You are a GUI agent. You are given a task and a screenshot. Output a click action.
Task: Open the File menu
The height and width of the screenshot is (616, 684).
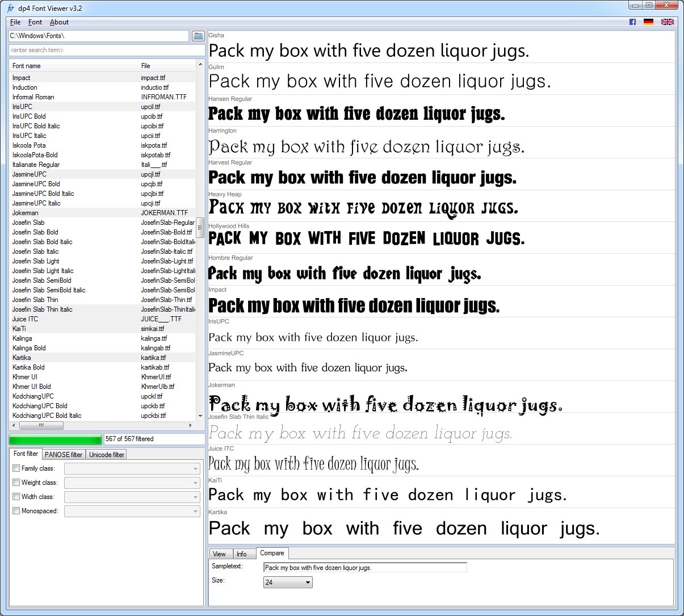(x=15, y=22)
